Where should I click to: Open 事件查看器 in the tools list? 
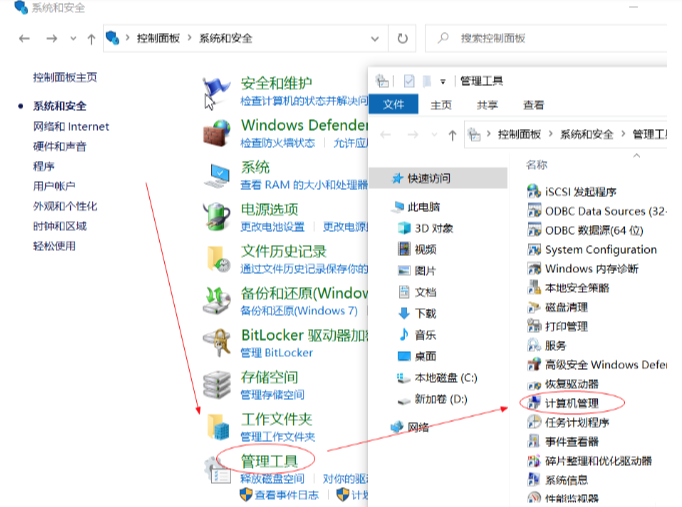571,441
